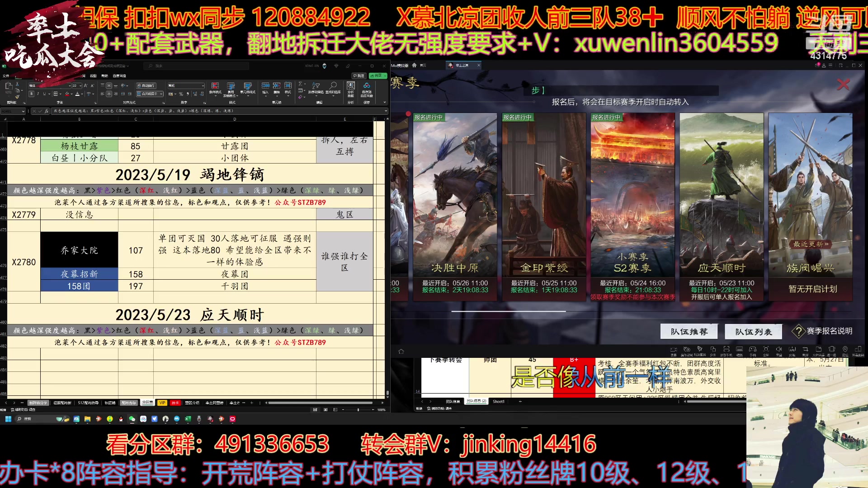
Task: Open the Baidu Netdisk (百度网盘) ribbon tab
Action: (x=119, y=76)
